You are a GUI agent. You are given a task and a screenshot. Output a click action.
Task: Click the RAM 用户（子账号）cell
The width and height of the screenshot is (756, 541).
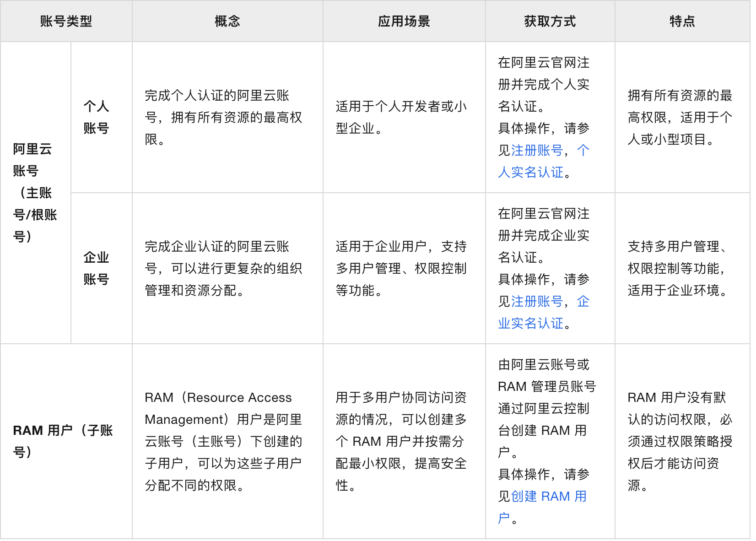coord(66,441)
